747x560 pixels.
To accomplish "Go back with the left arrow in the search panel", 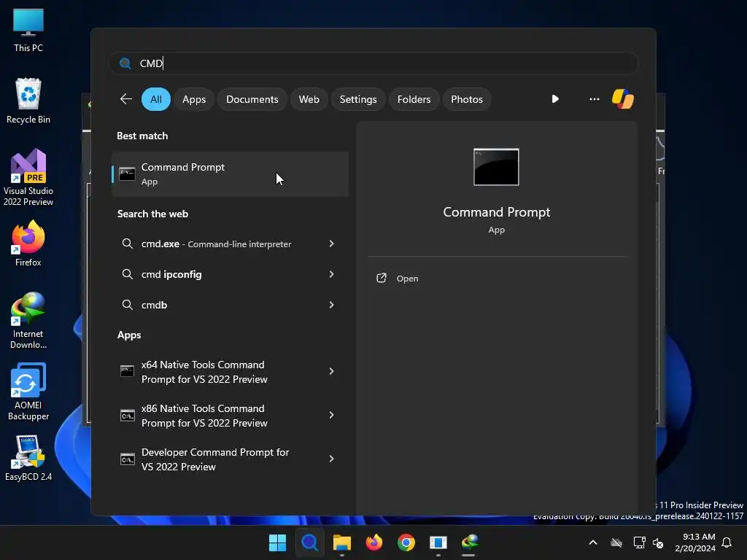I will tap(125, 99).
